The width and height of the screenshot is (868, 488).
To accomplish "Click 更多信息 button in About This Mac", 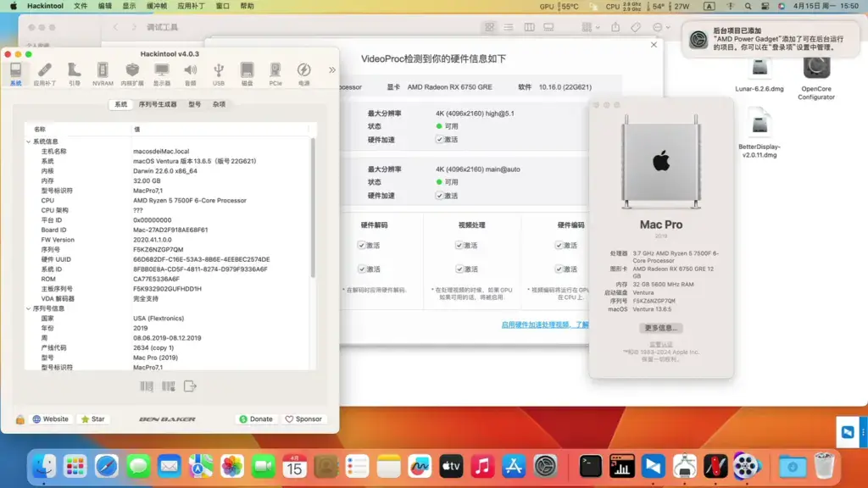I will tap(661, 328).
